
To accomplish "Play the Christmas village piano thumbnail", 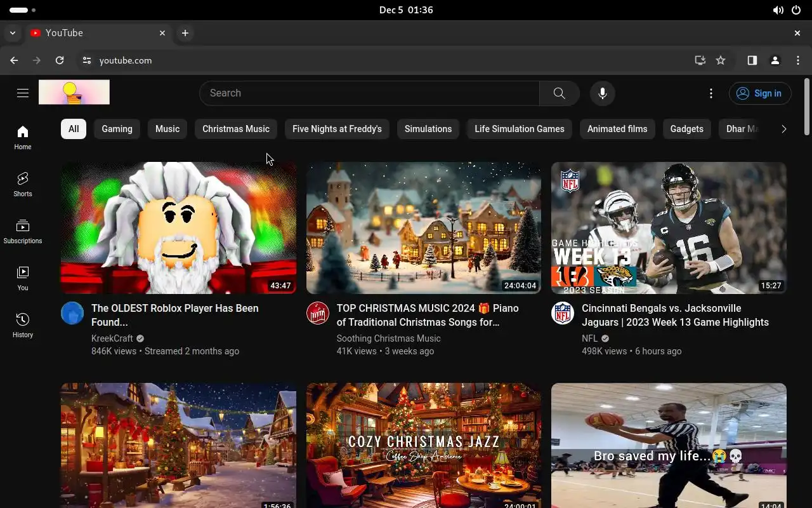I will pos(424,228).
